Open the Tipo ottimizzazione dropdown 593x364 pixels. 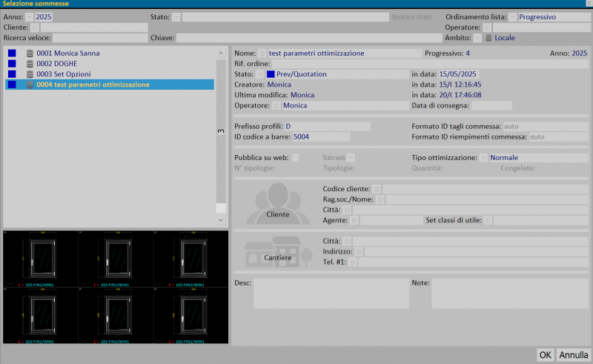tap(484, 158)
